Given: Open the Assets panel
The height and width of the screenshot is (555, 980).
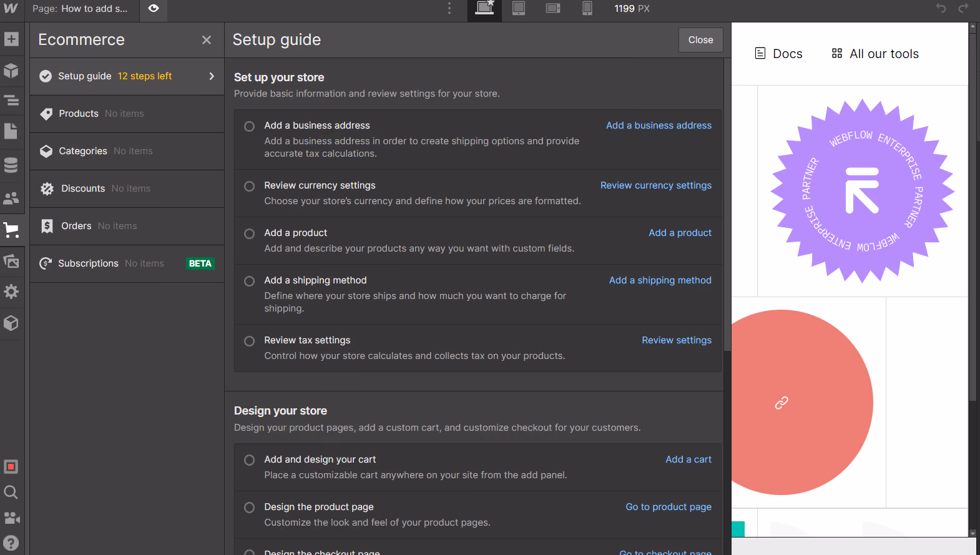Looking at the screenshot, I should 11,261.
